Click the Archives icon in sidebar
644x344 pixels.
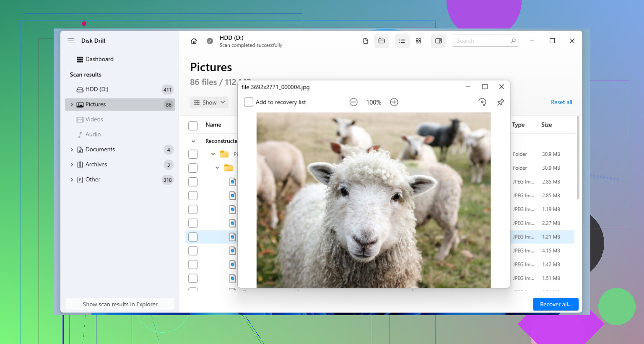pos(80,165)
